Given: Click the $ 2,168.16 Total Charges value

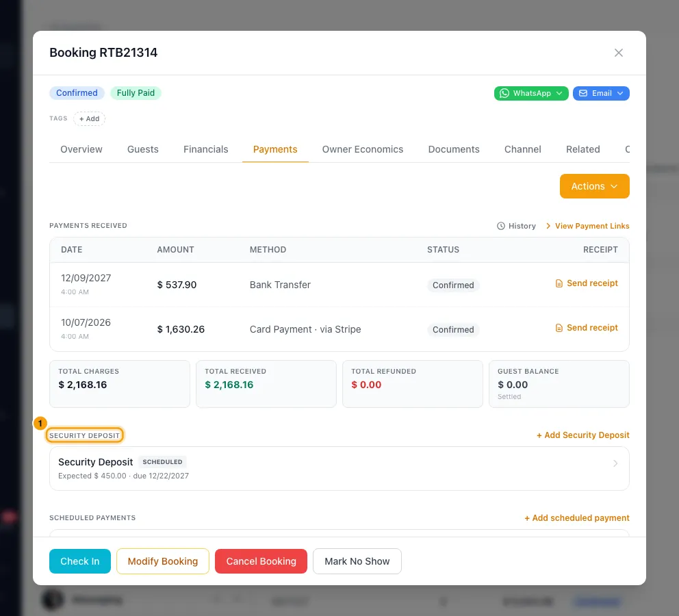Looking at the screenshot, I should (x=83, y=385).
